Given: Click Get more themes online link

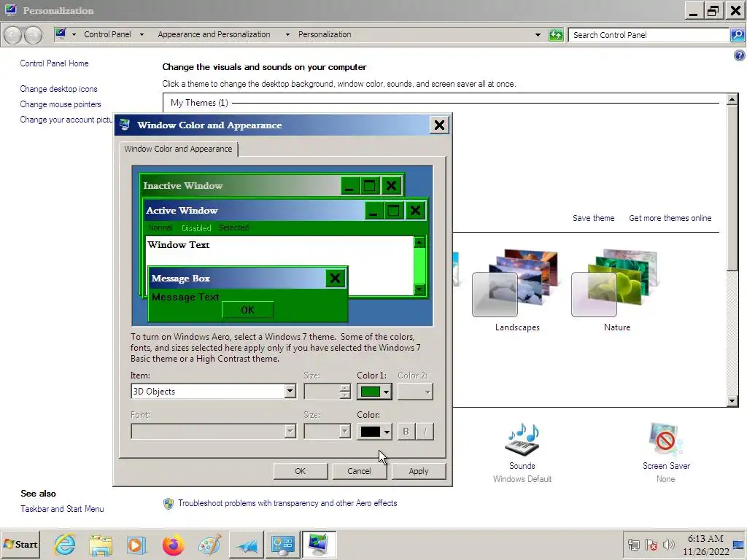Looking at the screenshot, I should (x=670, y=218).
